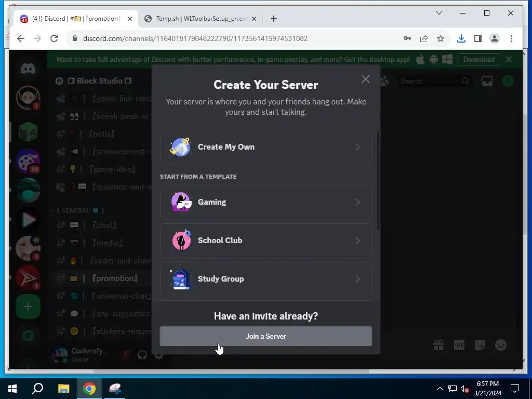Open Chrome side panel icon
This screenshot has width=532, height=399.
[x=478, y=38]
